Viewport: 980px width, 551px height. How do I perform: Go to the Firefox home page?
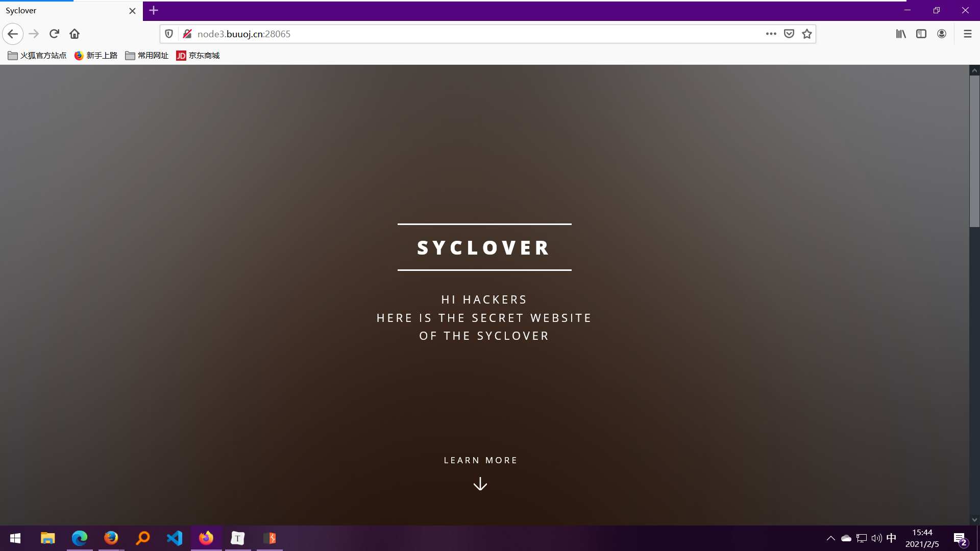coord(75,34)
